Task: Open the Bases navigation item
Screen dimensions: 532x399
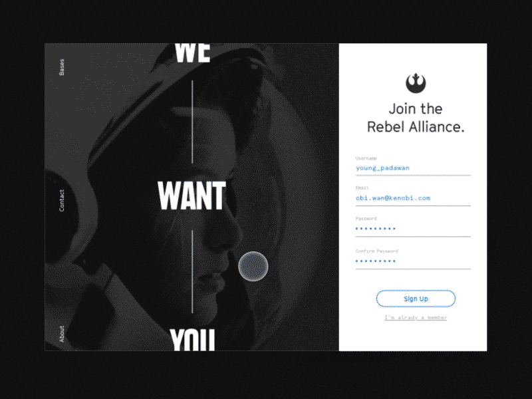Action: tap(61, 67)
